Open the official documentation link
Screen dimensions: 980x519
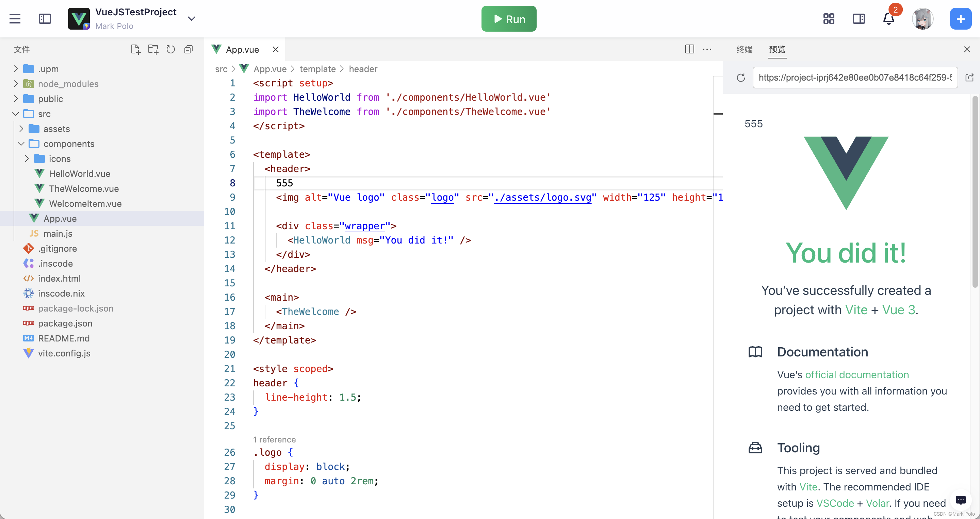click(857, 374)
